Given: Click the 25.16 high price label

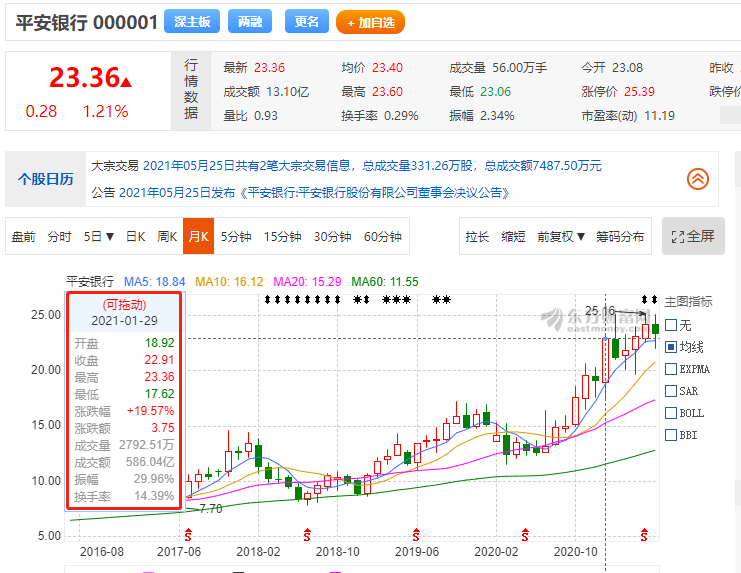Looking at the screenshot, I should point(600,311).
